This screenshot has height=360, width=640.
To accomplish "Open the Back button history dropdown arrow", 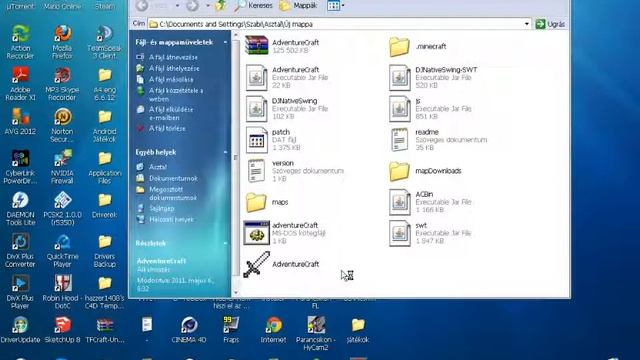I will click(x=177, y=6).
